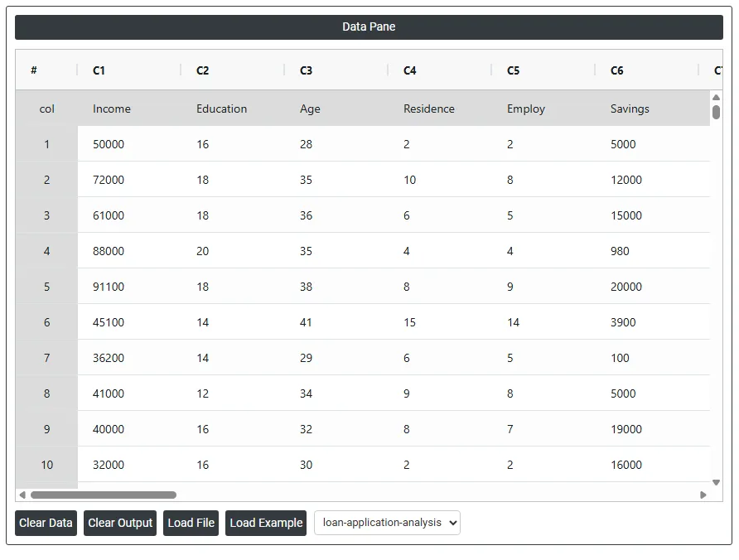Screen dimensions: 739x560
Task: Click the horizontal scrollbar thumb
Action: click(104, 495)
